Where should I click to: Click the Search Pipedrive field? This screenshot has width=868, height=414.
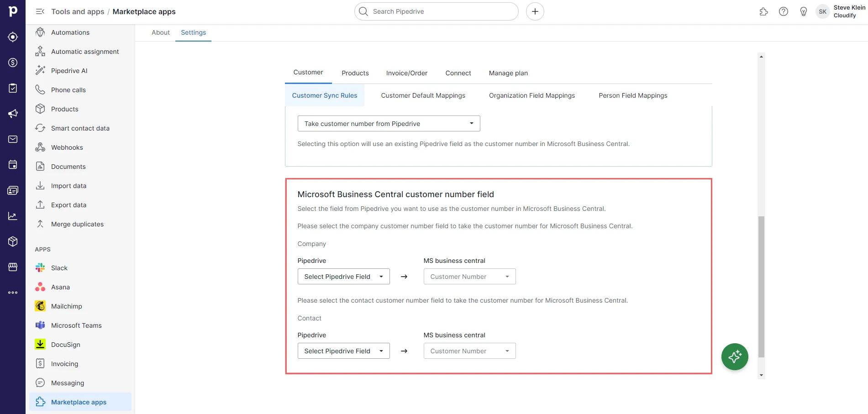[437, 11]
